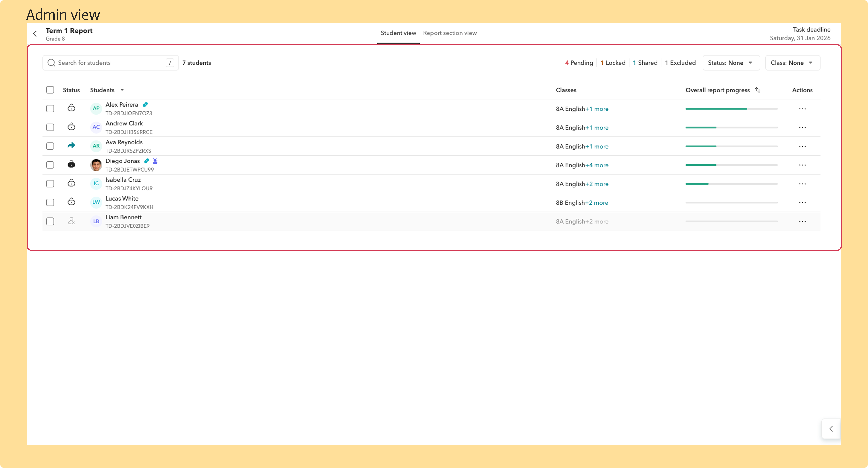Expand +2 more classes for Lucas White
The width and height of the screenshot is (868, 468).
click(597, 203)
